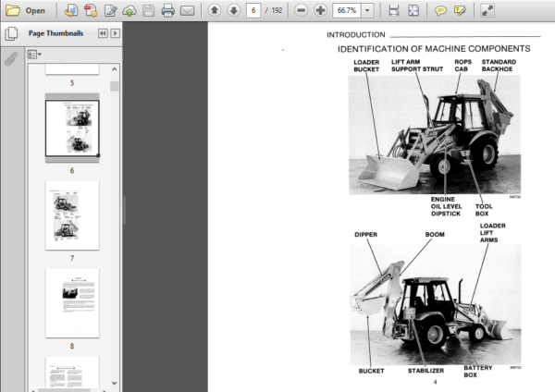Add a sticky note comment icon

point(440,10)
